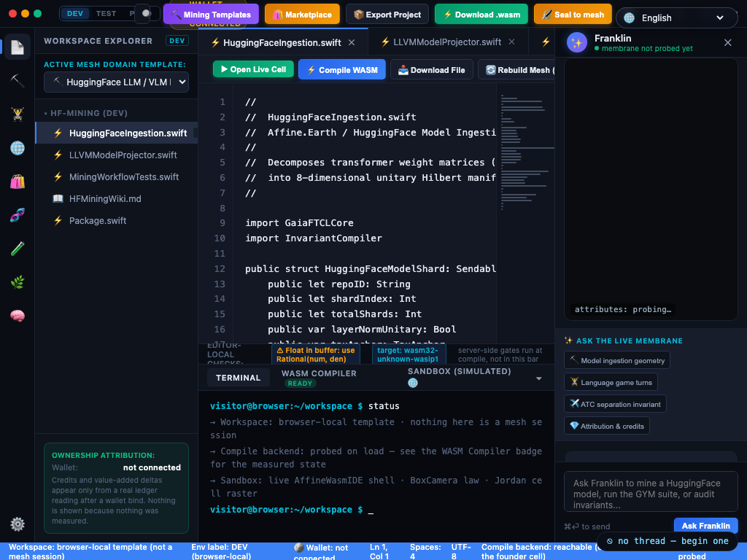Open LLVMModelProjector.swift in explorer
The width and height of the screenshot is (747, 560).
[x=116, y=155]
